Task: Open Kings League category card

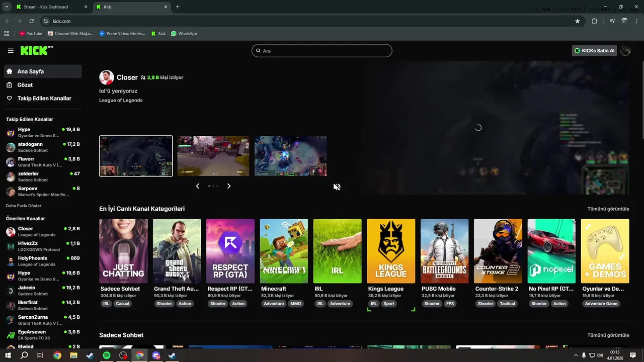Action: (391, 251)
